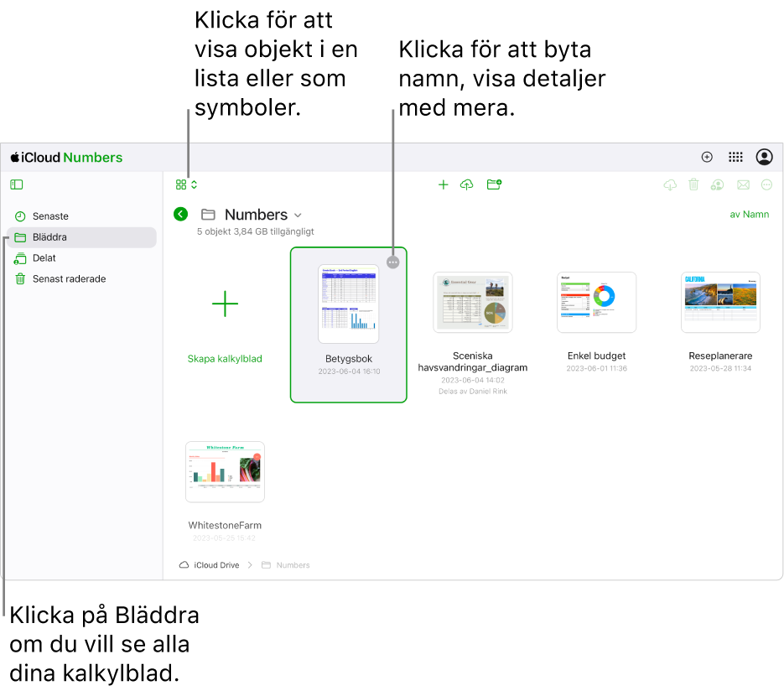Open Betygsbok more options button

coord(393,262)
